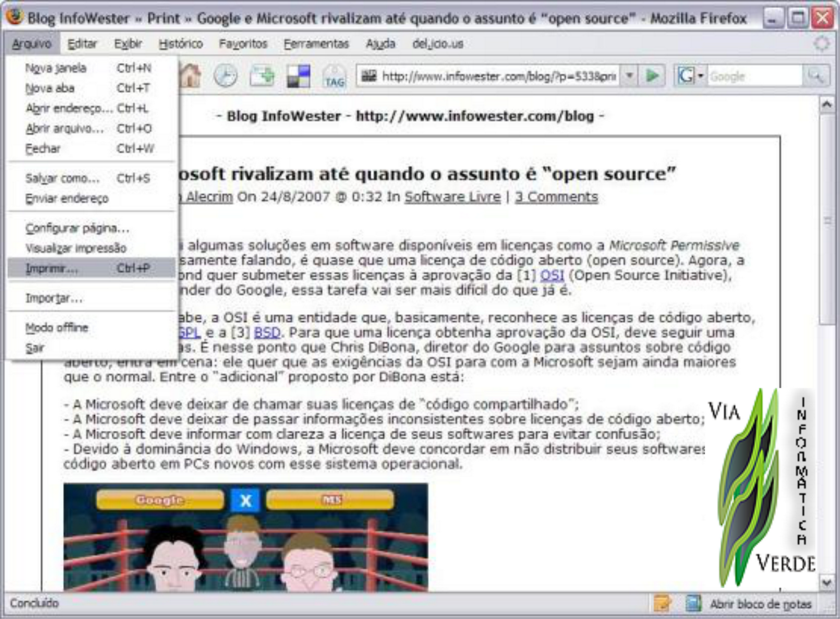840x619 pixels.
Task: Open the Favoritos menu
Action: coord(243,44)
